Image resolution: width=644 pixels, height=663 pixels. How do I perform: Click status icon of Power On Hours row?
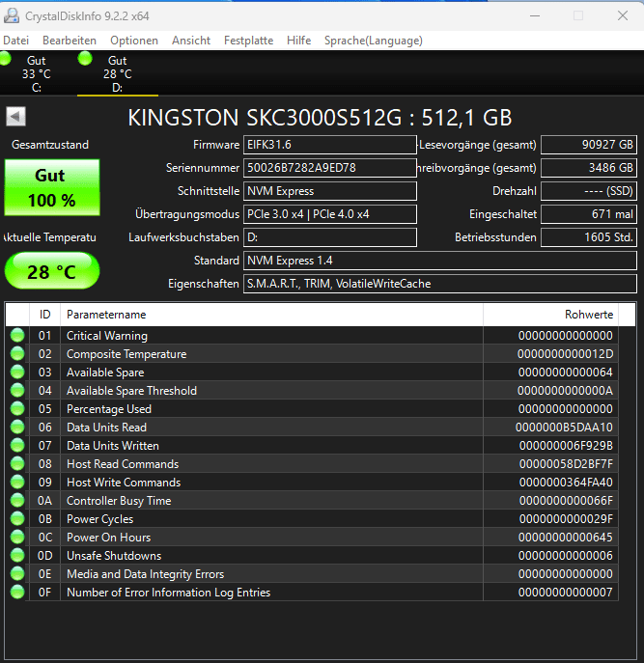pos(17,537)
